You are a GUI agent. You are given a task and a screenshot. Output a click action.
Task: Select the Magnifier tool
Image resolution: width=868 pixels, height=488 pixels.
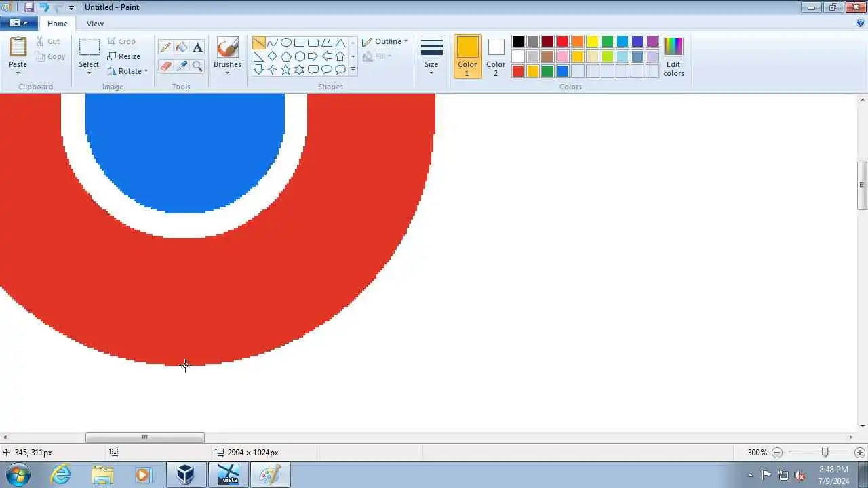197,66
